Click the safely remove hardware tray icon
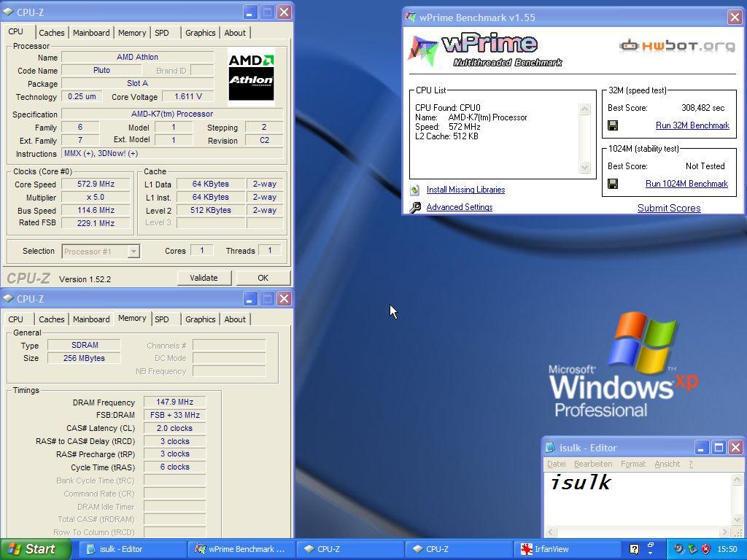The height and width of the screenshot is (560, 747). pyautogui.click(x=692, y=549)
